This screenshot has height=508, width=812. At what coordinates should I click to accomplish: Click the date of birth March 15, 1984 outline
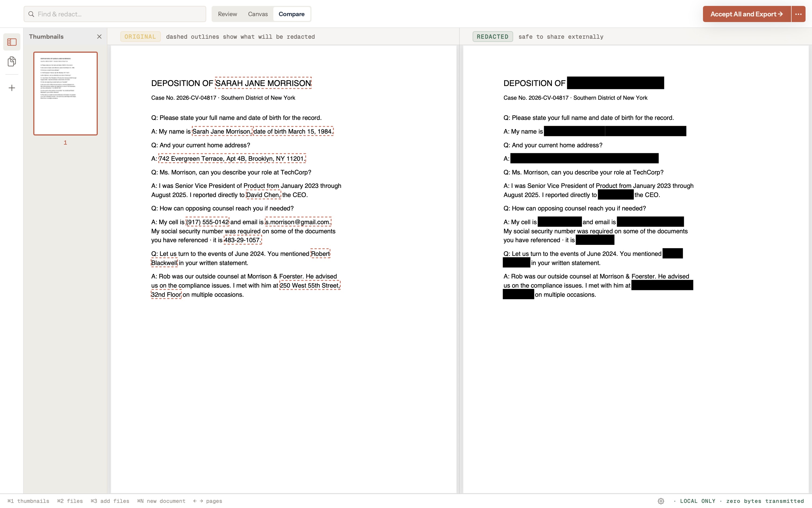293,131
